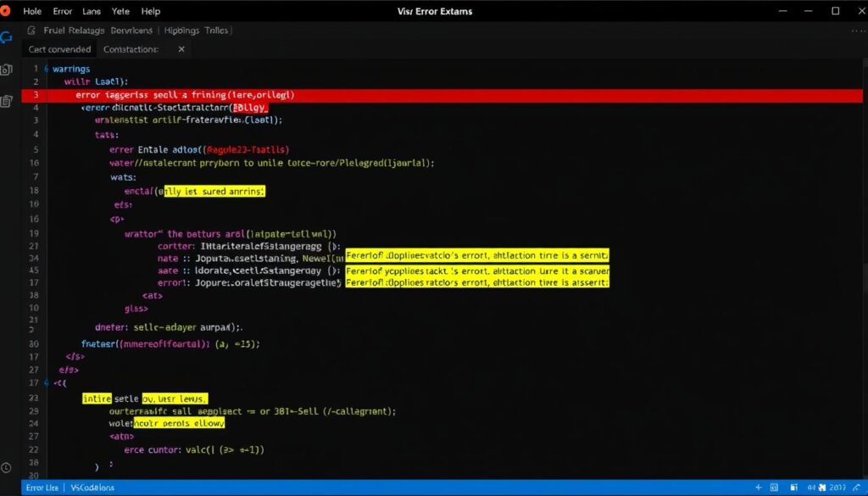Click the line starting 'cortter:'
The height and width of the screenshot is (496, 868).
pos(249,247)
